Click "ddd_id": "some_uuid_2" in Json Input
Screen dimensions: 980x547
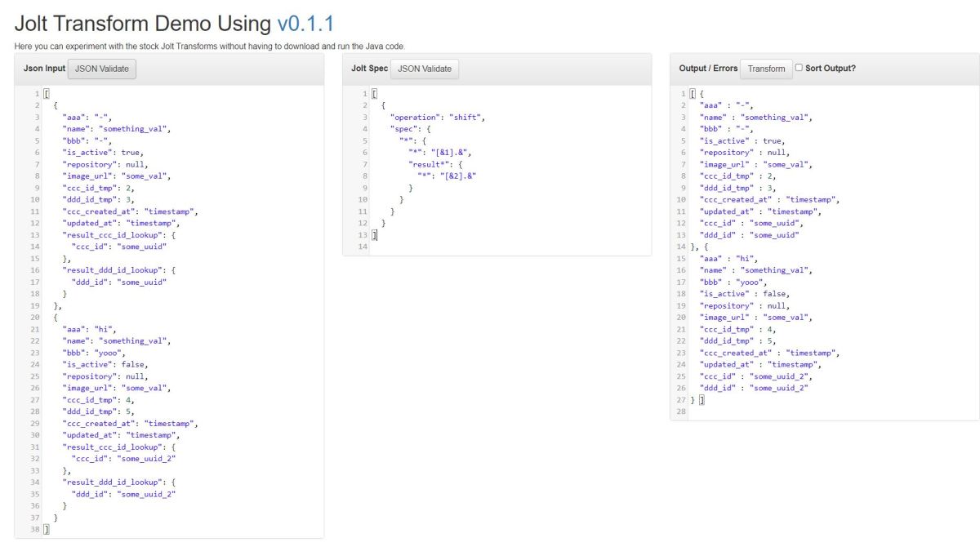tap(123, 494)
